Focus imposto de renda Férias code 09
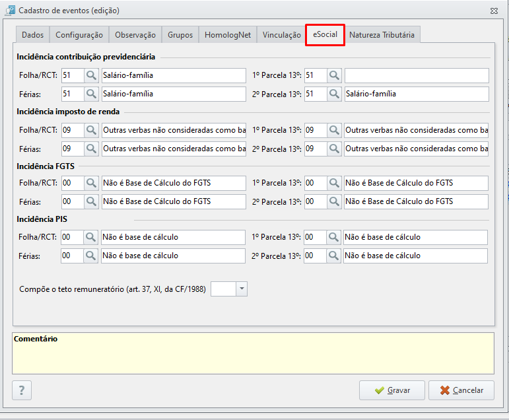This screenshot has height=420, width=509. [x=73, y=149]
